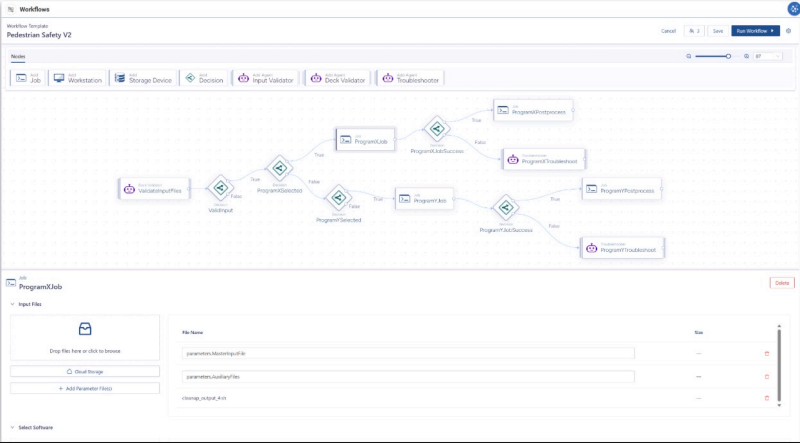Adjust the canvas zoom slider handle
Screen dimensions: 800x443
(x=728, y=56)
